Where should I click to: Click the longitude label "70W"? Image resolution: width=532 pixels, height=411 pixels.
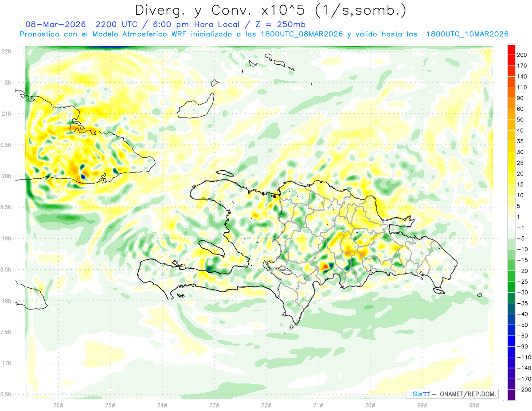click(x=370, y=405)
